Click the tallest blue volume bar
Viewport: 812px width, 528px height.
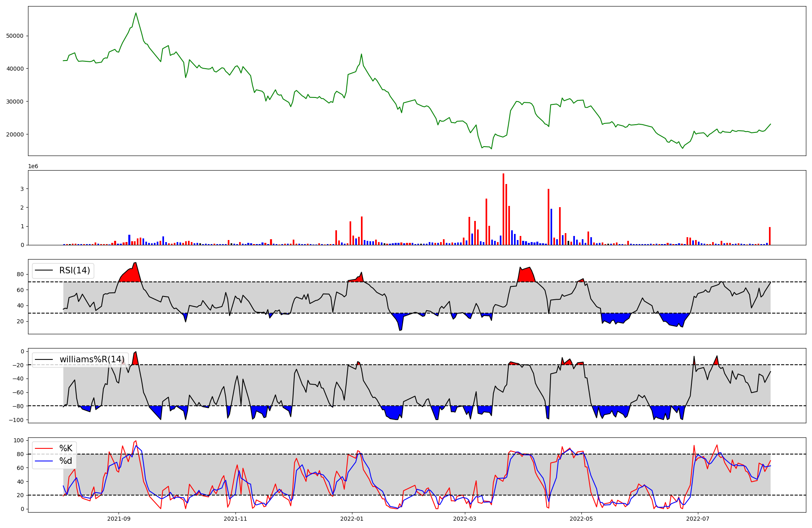click(551, 227)
